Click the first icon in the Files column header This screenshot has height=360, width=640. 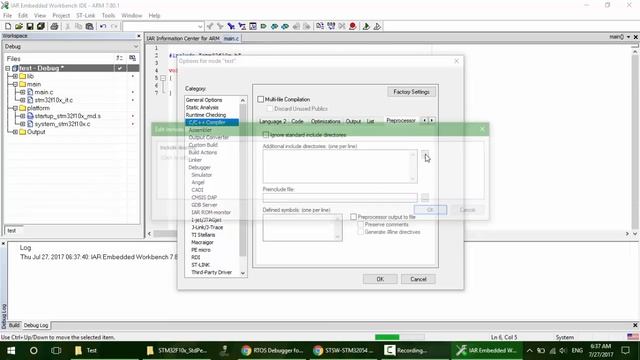click(119, 58)
